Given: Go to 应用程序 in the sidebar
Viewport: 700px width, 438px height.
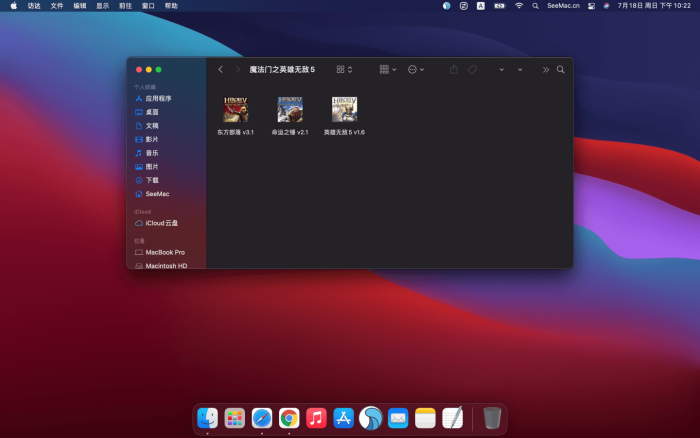Looking at the screenshot, I should tap(158, 99).
